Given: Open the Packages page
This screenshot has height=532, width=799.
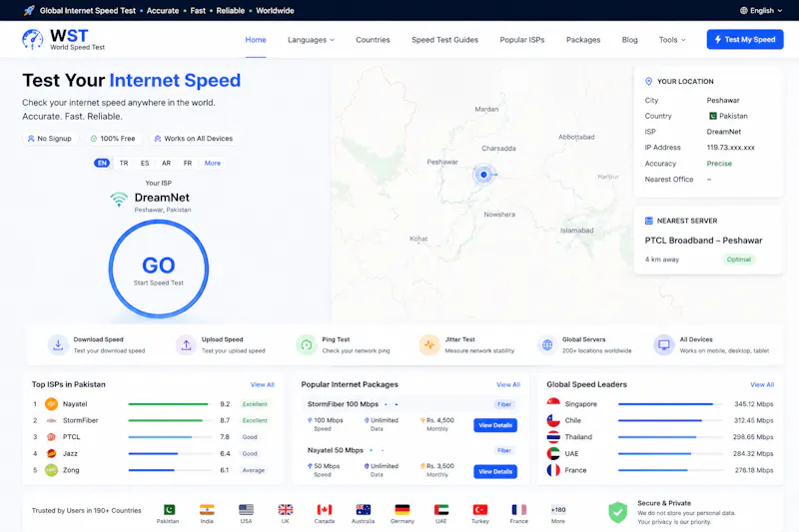Looking at the screenshot, I should coord(583,40).
